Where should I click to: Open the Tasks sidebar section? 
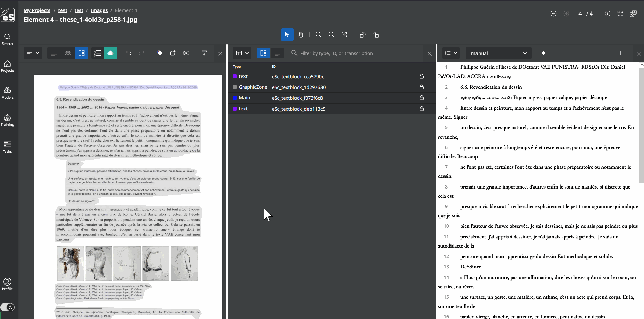coord(7,147)
